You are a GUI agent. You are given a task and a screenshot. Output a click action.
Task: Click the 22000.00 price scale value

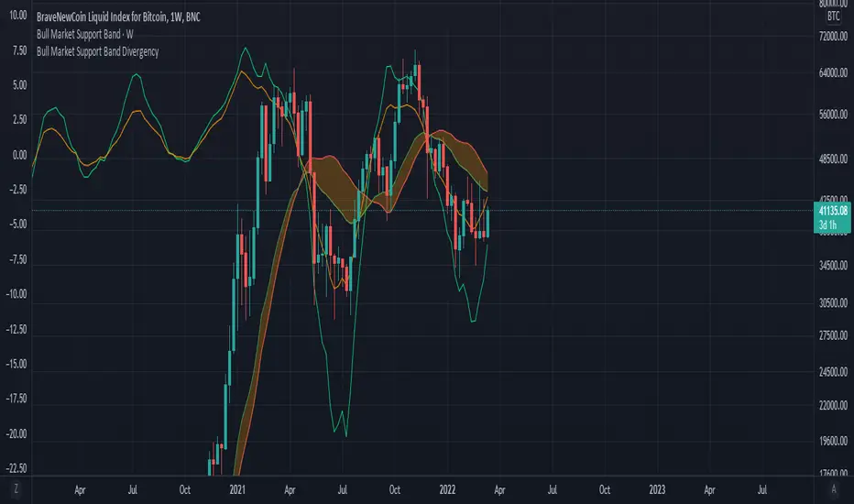833,405
